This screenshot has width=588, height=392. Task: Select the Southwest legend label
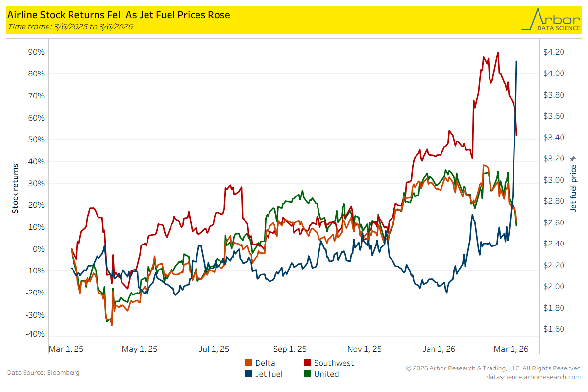pos(334,363)
